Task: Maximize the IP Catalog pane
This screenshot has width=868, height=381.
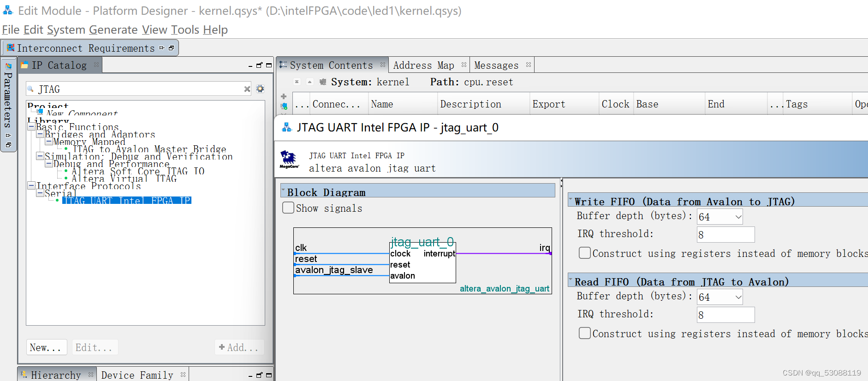Action: tap(269, 65)
